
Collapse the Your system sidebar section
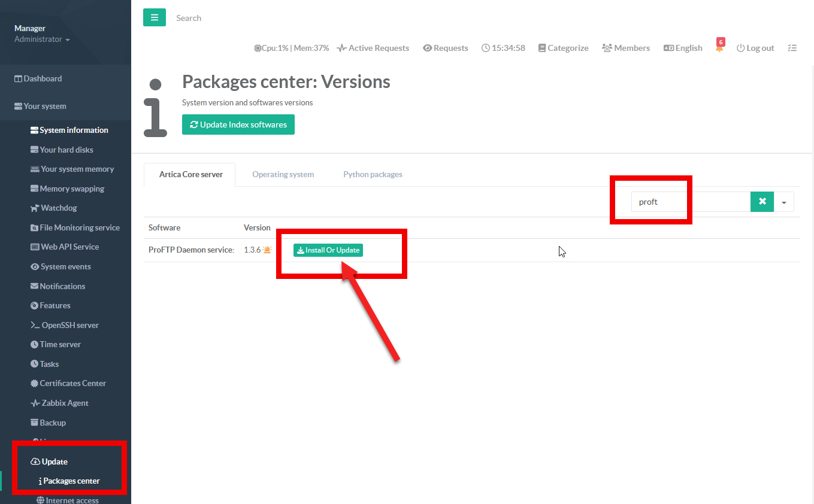pyautogui.click(x=45, y=106)
